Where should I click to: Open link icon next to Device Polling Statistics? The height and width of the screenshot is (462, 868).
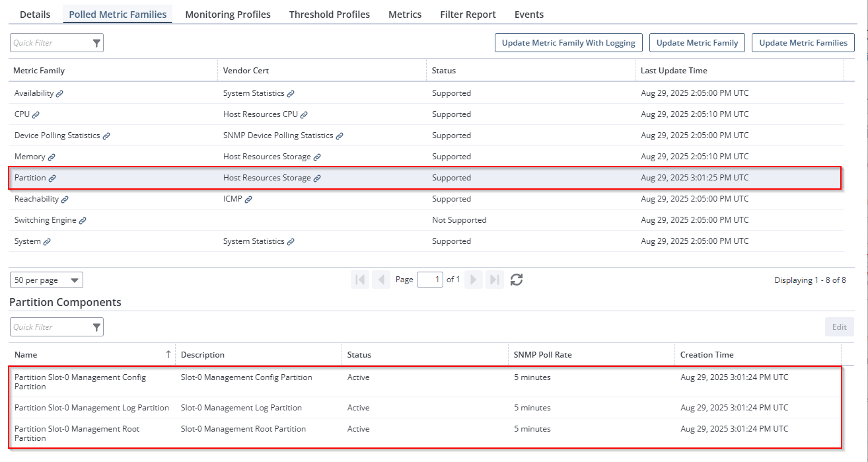[x=106, y=136]
